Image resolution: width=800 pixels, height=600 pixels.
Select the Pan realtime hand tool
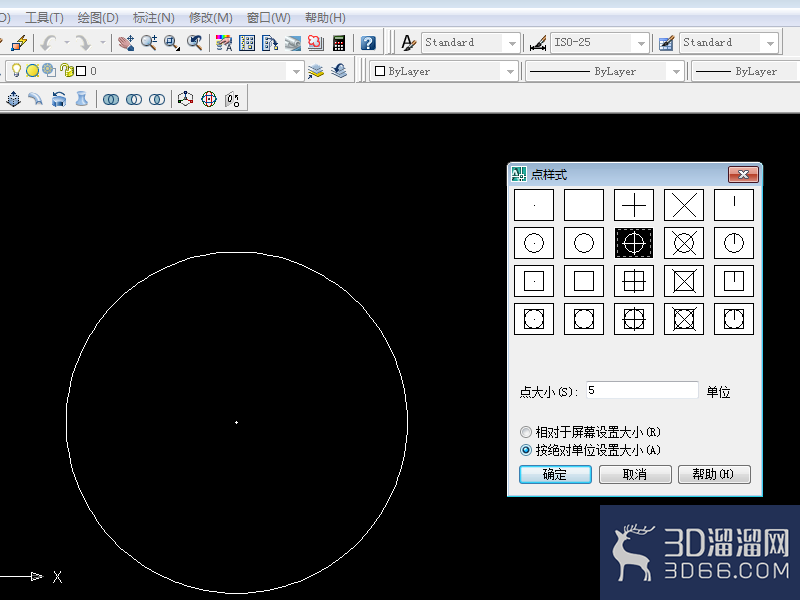click(126, 42)
